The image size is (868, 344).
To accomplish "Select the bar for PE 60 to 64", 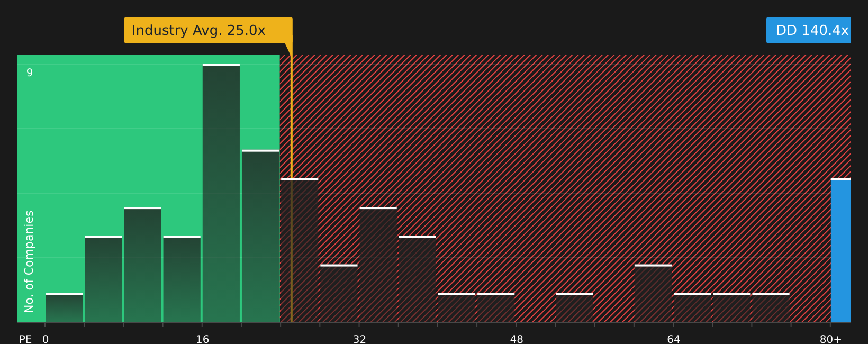I will 653,293.
